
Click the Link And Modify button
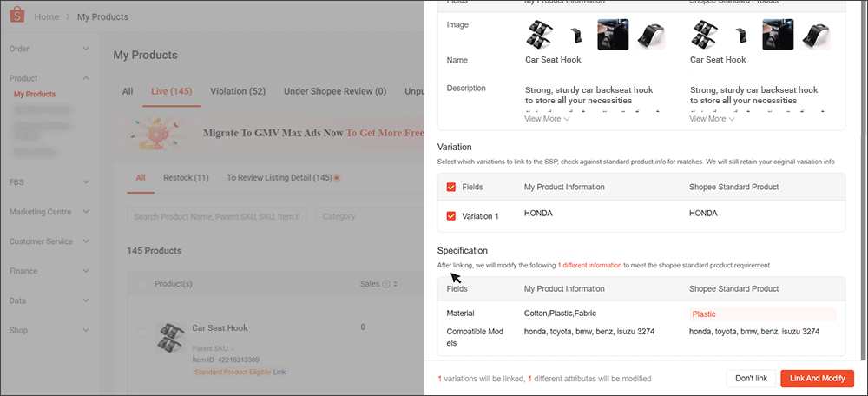tap(817, 379)
